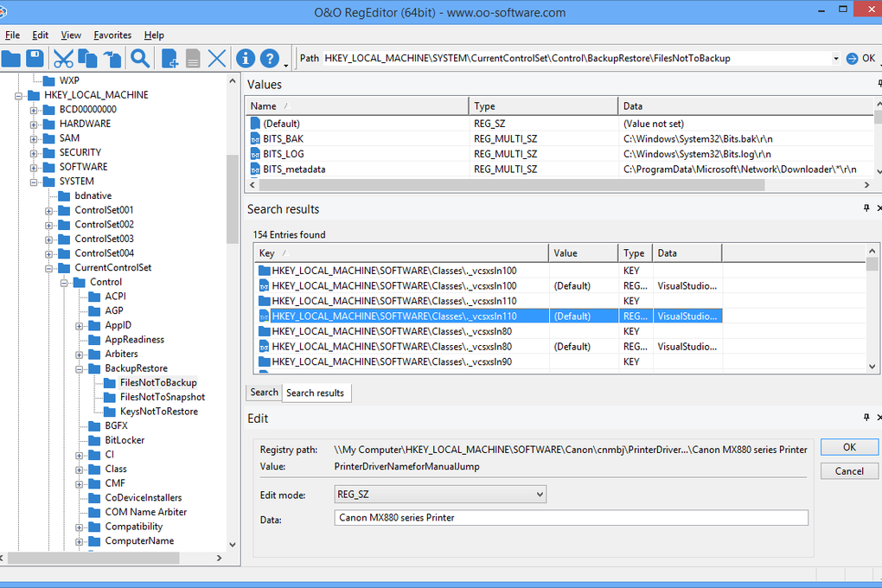The height and width of the screenshot is (588, 882).
Task: Click the help question mark icon
Action: [x=270, y=58]
